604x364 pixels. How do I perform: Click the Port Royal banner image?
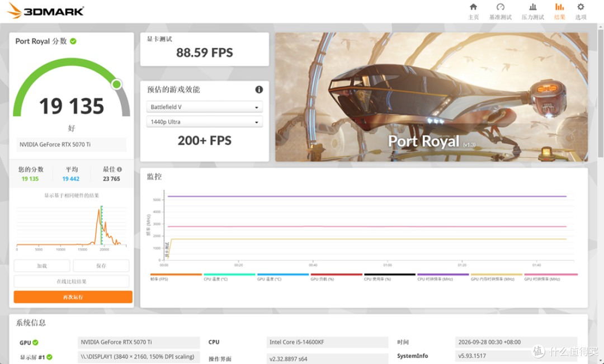pyautogui.click(x=431, y=97)
